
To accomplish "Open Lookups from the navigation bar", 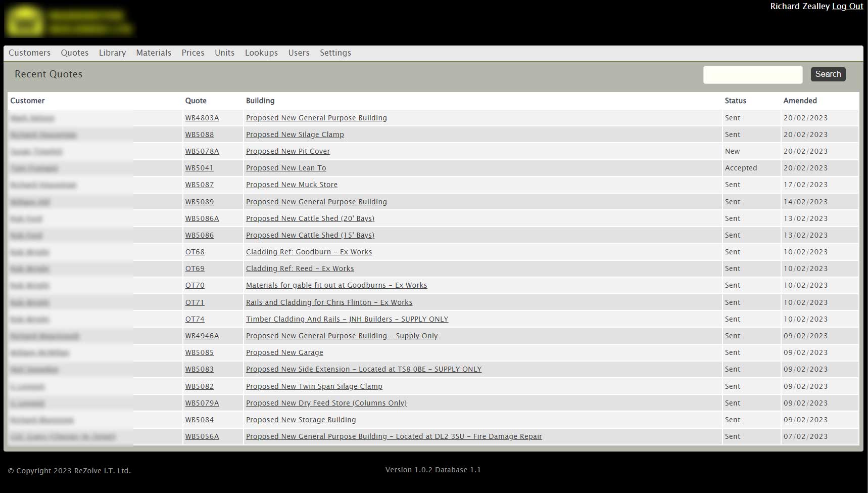I will [261, 53].
